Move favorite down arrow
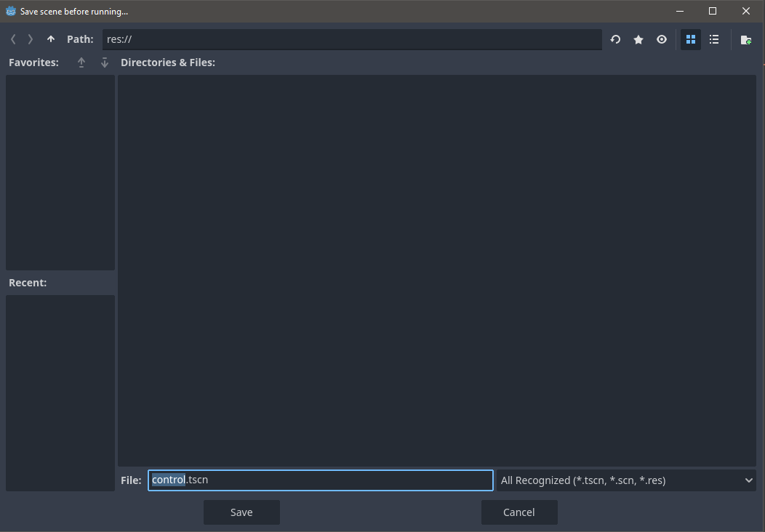Screen dimensions: 765x532 [105, 63]
